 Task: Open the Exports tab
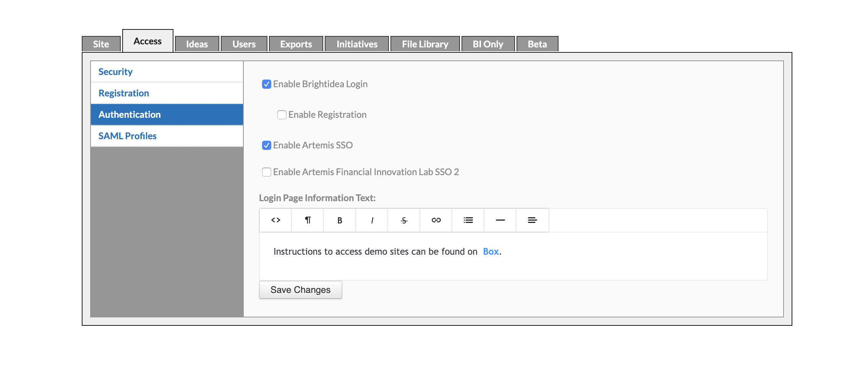(x=296, y=44)
